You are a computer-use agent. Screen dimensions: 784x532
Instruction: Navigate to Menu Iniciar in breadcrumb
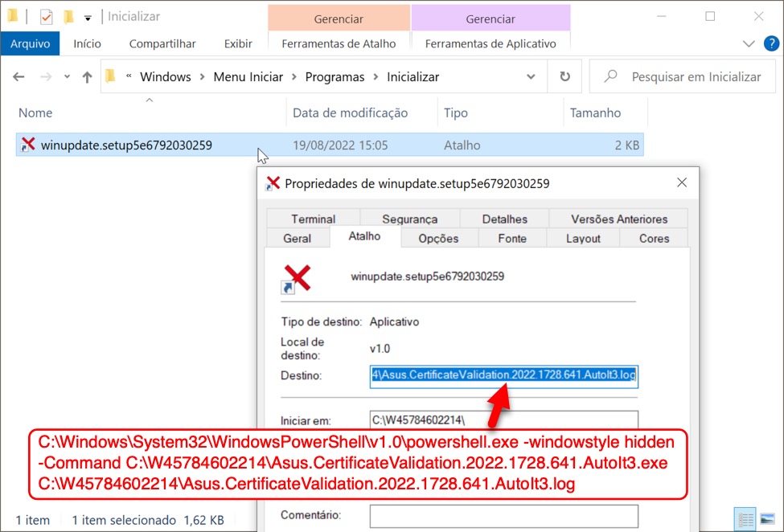click(248, 77)
